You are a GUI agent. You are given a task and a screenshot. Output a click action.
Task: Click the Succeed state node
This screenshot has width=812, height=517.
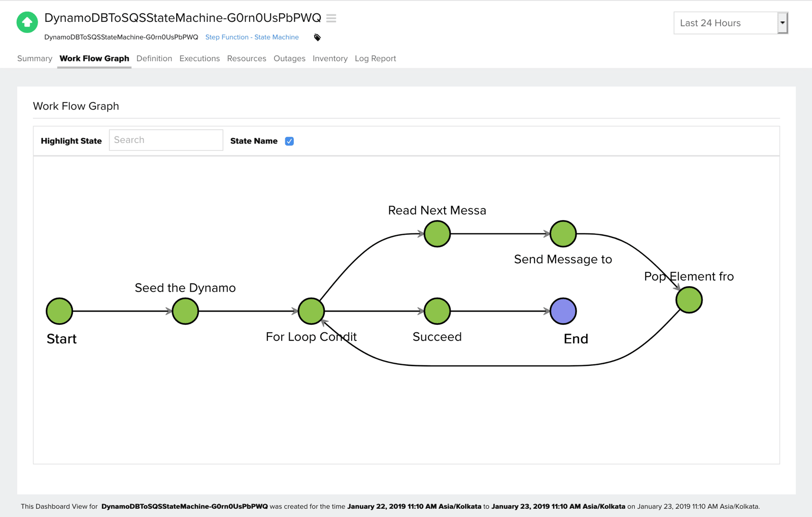pos(436,311)
